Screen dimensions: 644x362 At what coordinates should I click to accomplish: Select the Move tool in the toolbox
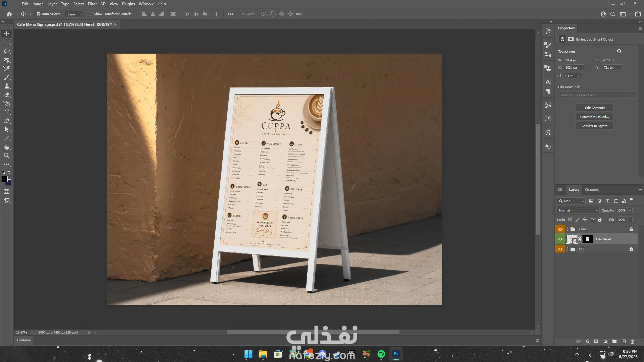click(x=7, y=34)
